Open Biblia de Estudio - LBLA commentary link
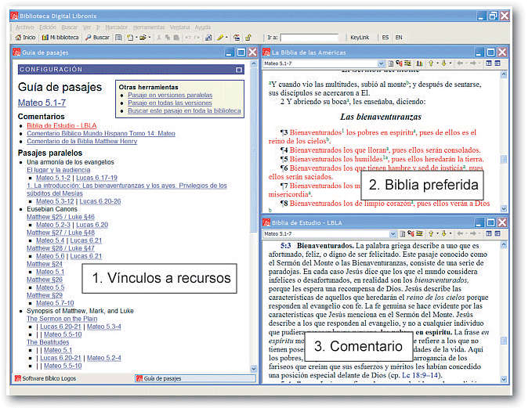 coord(62,125)
